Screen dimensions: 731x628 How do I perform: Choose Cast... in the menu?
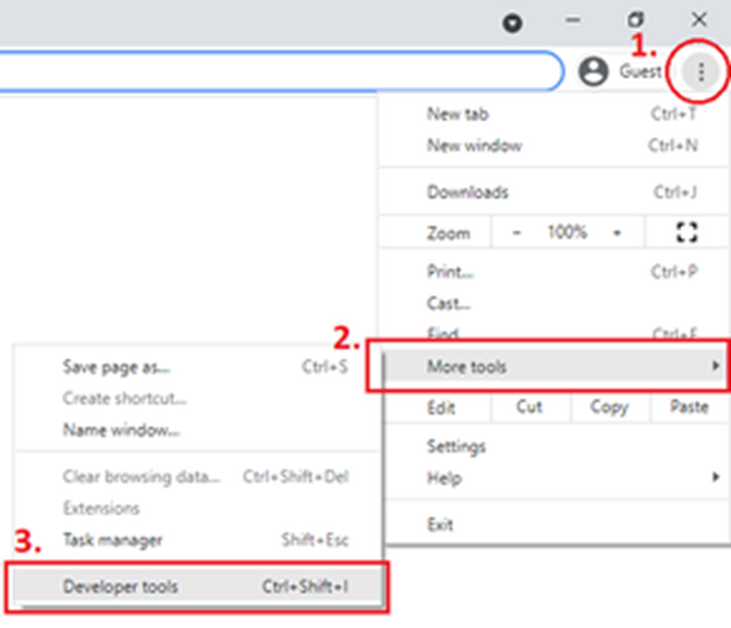click(x=448, y=303)
